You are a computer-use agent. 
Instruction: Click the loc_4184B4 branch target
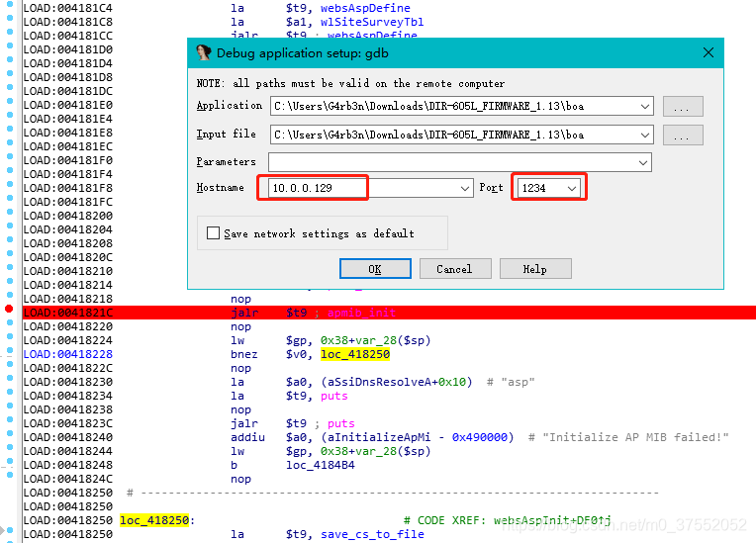(321, 465)
